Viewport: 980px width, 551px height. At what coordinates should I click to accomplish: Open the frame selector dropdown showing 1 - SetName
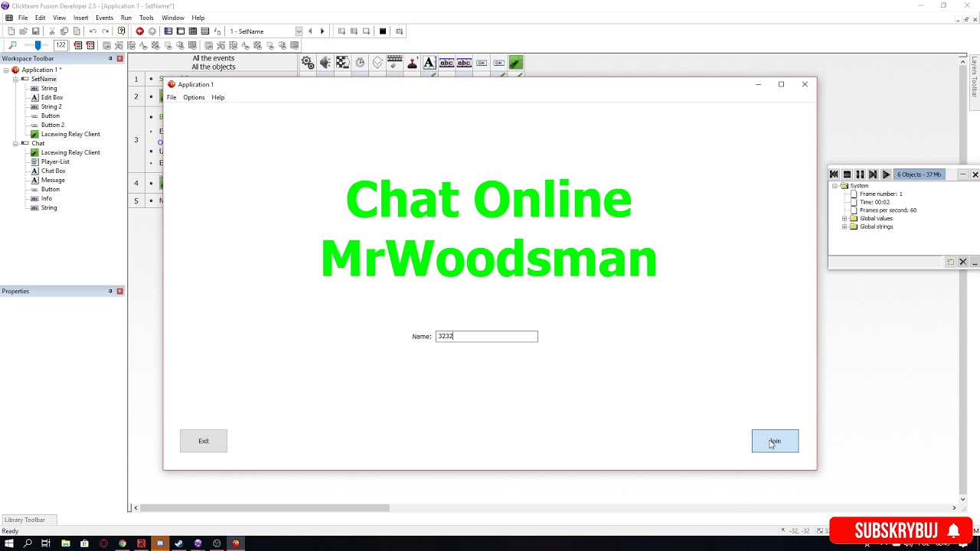click(x=299, y=31)
